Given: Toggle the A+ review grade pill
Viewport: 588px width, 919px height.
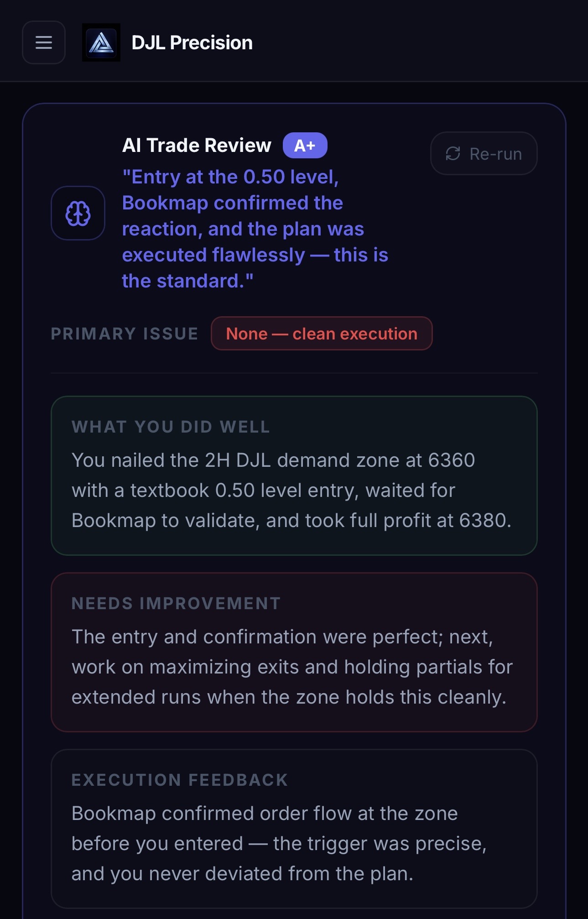Looking at the screenshot, I should pos(305,145).
